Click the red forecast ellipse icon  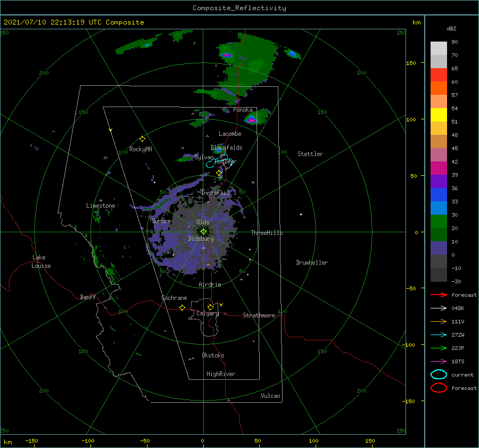pyautogui.click(x=439, y=388)
